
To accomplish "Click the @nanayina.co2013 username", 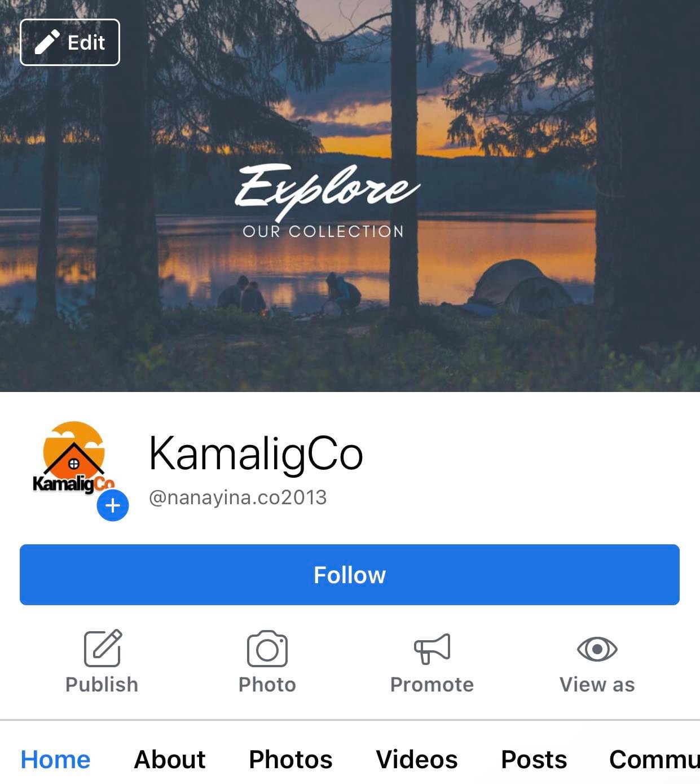I will click(x=237, y=497).
